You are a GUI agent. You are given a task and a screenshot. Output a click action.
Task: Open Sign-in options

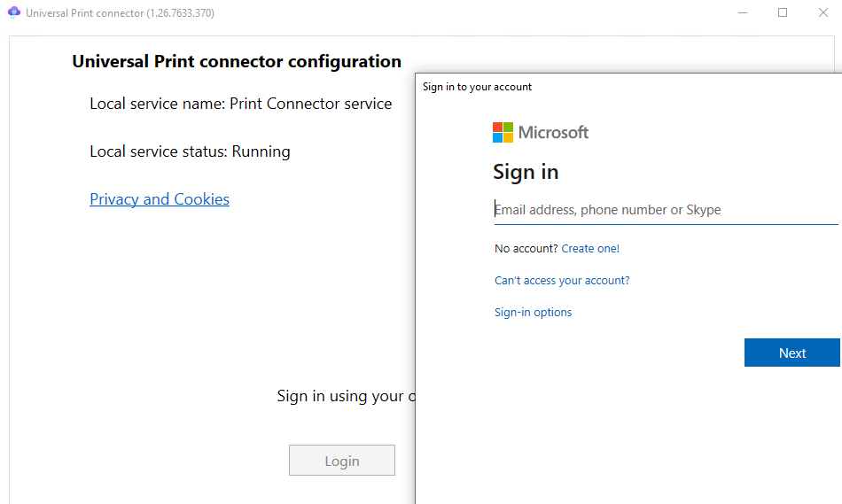pyautogui.click(x=533, y=313)
